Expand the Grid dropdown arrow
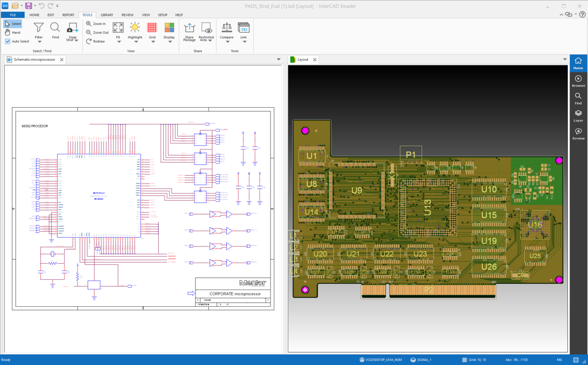Image resolution: width=588 pixels, height=365 pixels. point(152,42)
